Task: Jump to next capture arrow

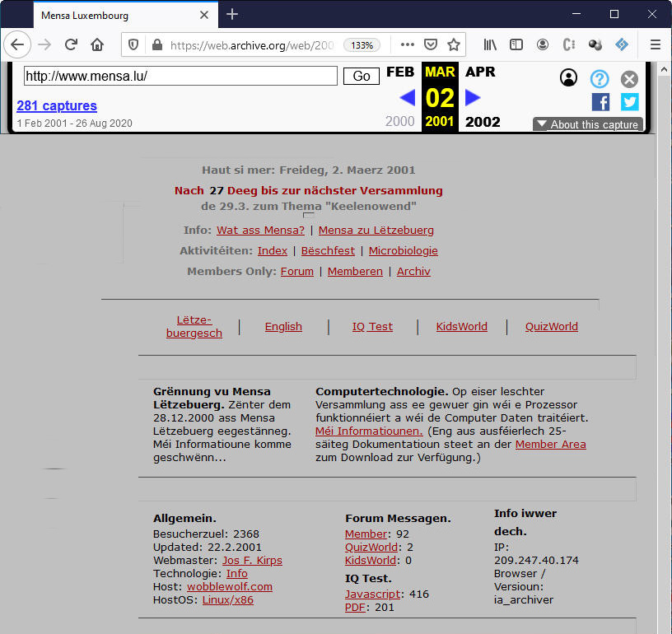Action: pyautogui.click(x=473, y=98)
